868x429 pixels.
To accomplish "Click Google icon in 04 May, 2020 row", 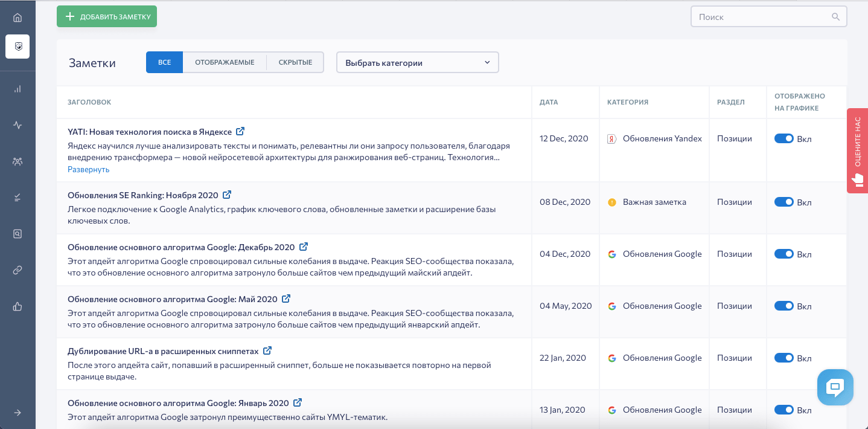I will [x=611, y=306].
